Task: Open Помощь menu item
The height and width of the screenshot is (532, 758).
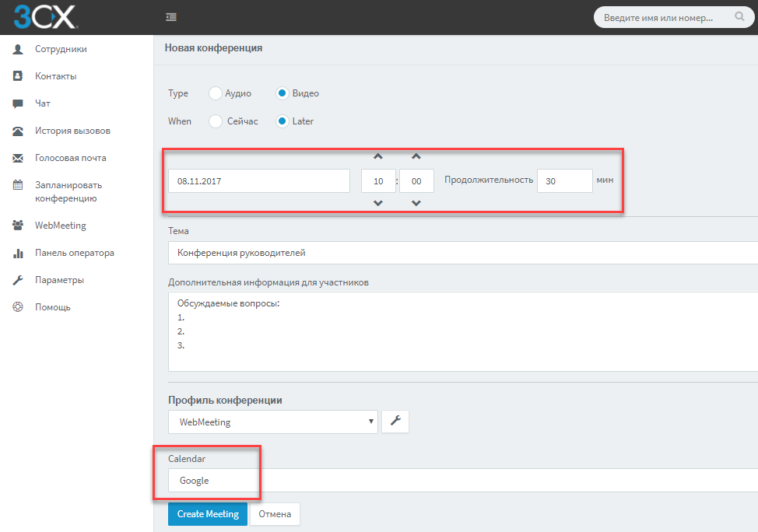Action: 53,306
